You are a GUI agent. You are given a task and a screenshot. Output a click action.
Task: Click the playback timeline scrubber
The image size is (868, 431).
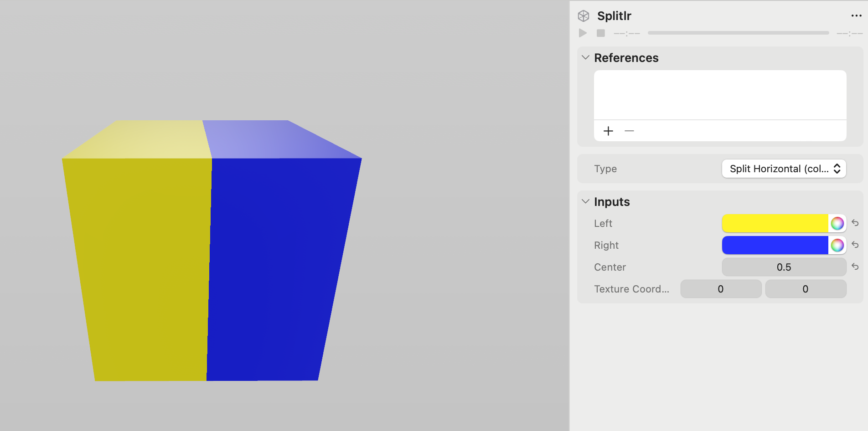click(x=739, y=32)
